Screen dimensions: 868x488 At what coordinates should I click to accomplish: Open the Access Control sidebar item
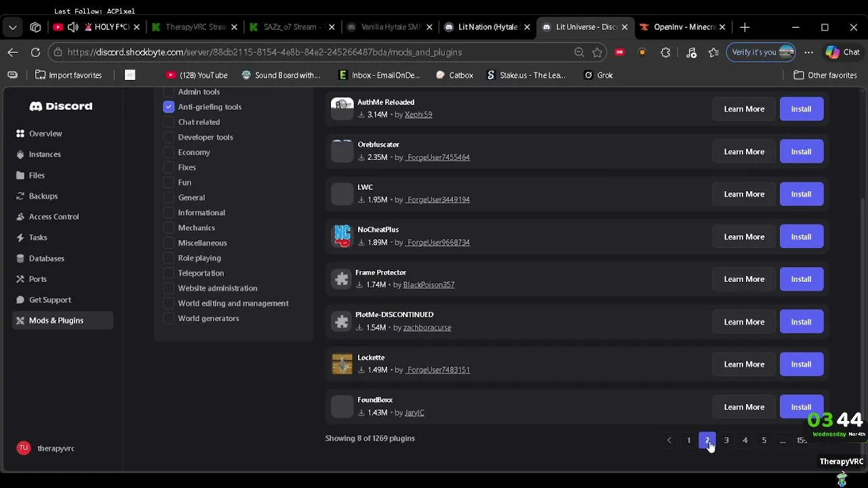[x=62, y=217]
